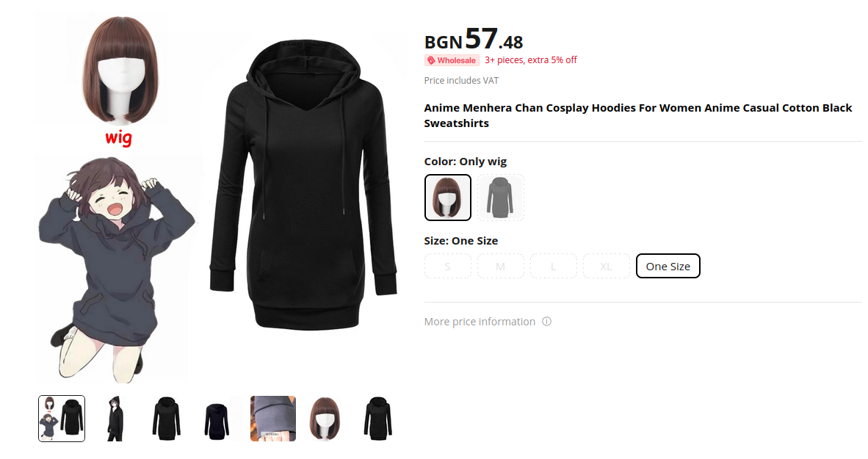The width and height of the screenshot is (868, 459).
Task: Click the 3+ pieces extra 5% off link
Action: click(x=531, y=59)
